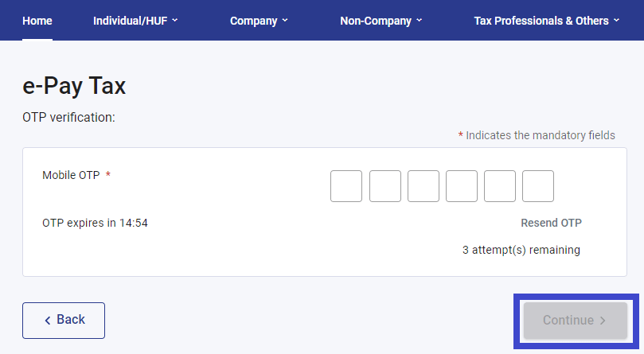The height and width of the screenshot is (354, 644).
Task: Click the right arrow icon in Continue
Action: click(x=603, y=321)
